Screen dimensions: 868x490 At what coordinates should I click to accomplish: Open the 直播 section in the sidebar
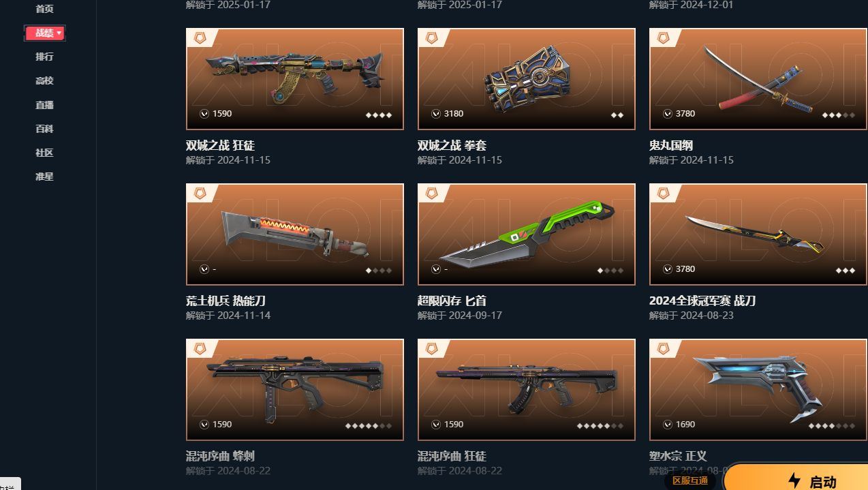tap(44, 105)
